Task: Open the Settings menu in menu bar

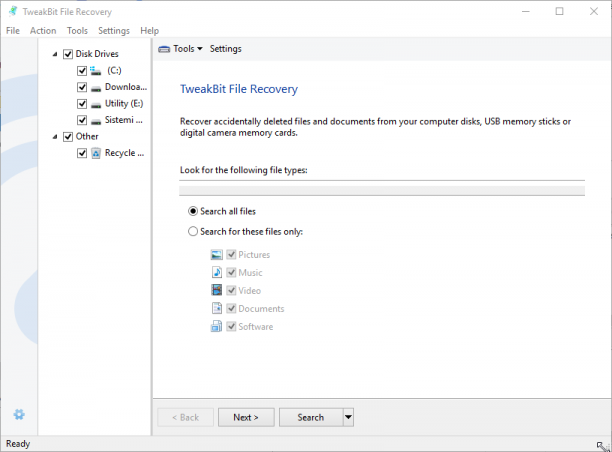Action: click(114, 30)
